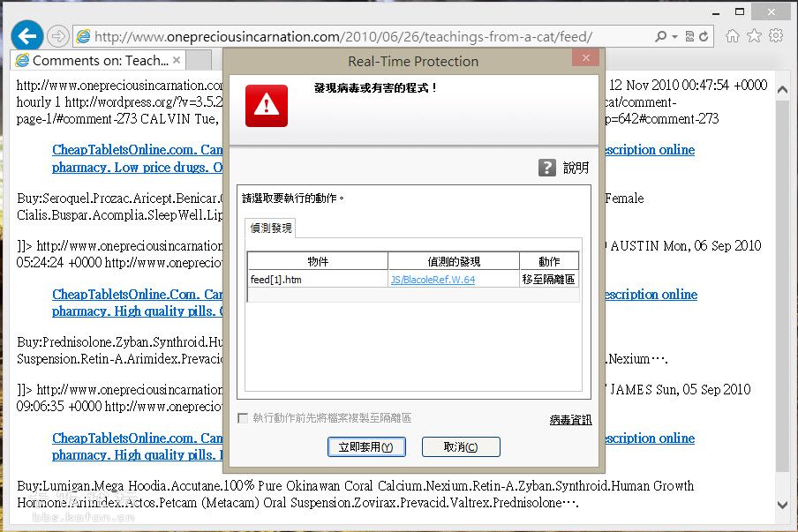
Task: Click the text 'JAMES Sun, 05 Sep 2010'
Action: [681, 390]
